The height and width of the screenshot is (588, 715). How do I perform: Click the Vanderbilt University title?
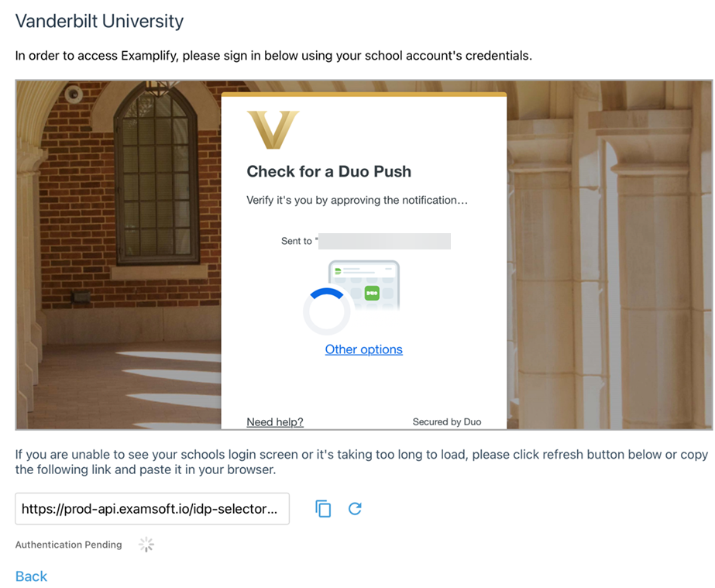[99, 21]
